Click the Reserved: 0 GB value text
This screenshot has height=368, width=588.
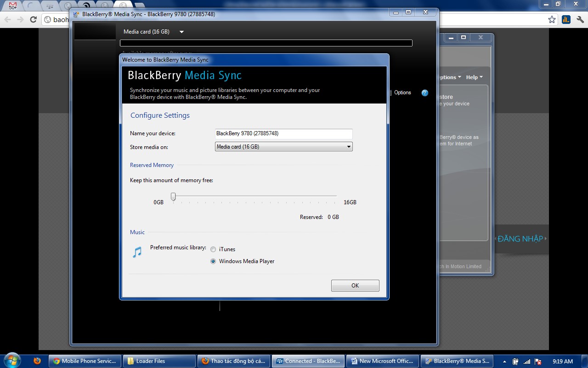coord(333,217)
